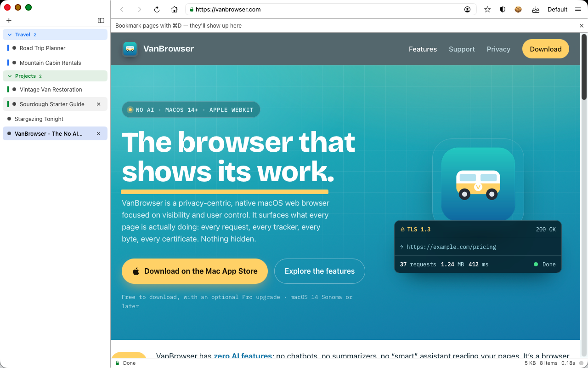The image size is (588, 368).
Task: Click the vertical page scrollbar thumb
Action: 584,67
